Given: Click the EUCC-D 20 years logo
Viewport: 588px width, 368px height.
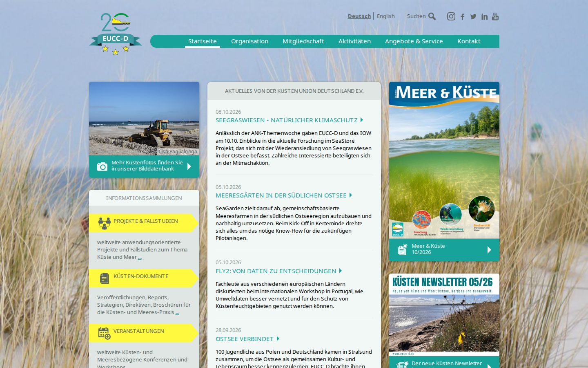Looking at the screenshot, I should pos(116,34).
